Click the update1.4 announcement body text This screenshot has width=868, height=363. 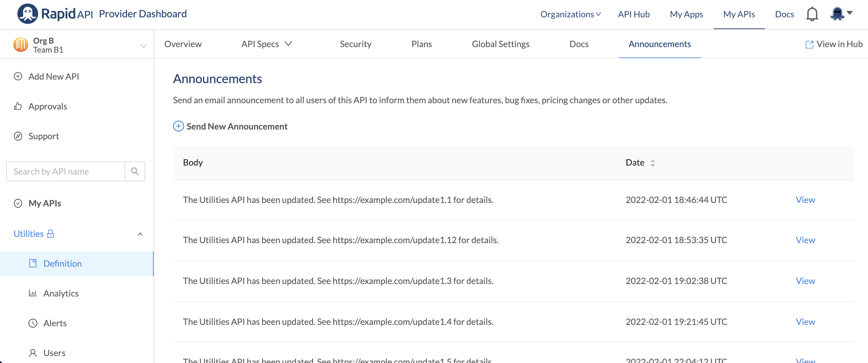pyautogui.click(x=338, y=322)
